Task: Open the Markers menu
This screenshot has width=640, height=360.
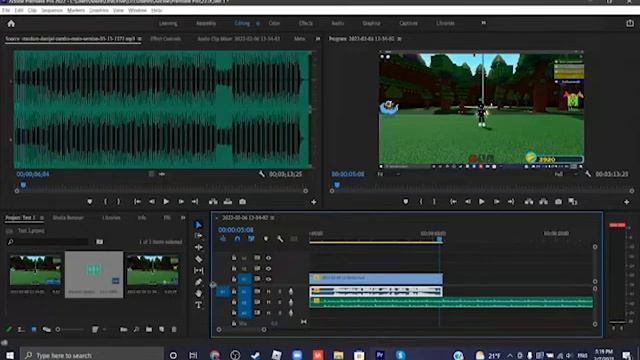Action: [76, 10]
